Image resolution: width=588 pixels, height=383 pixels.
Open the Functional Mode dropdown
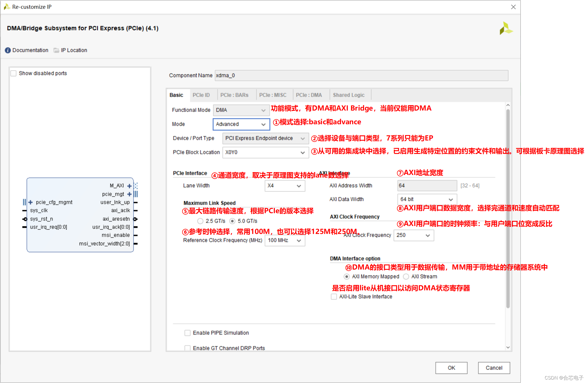tap(241, 110)
